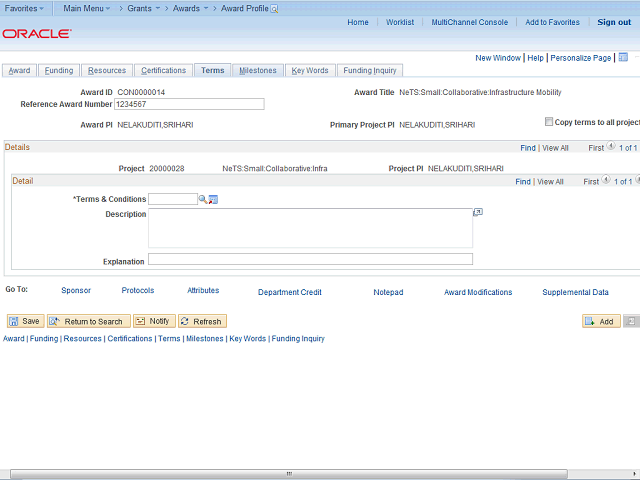The image size is (640, 480).
Task: Click the gray button next to Add
Action: [631, 321]
